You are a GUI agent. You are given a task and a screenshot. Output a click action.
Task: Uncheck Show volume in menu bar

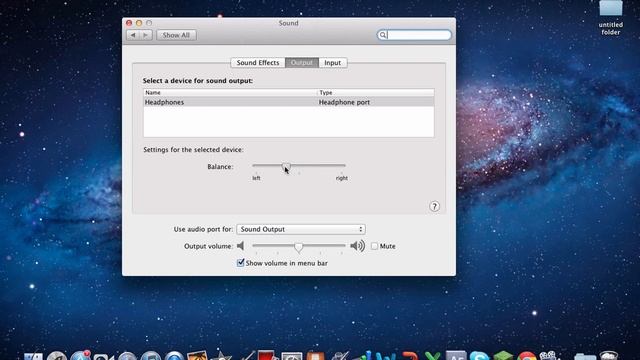[x=240, y=263]
